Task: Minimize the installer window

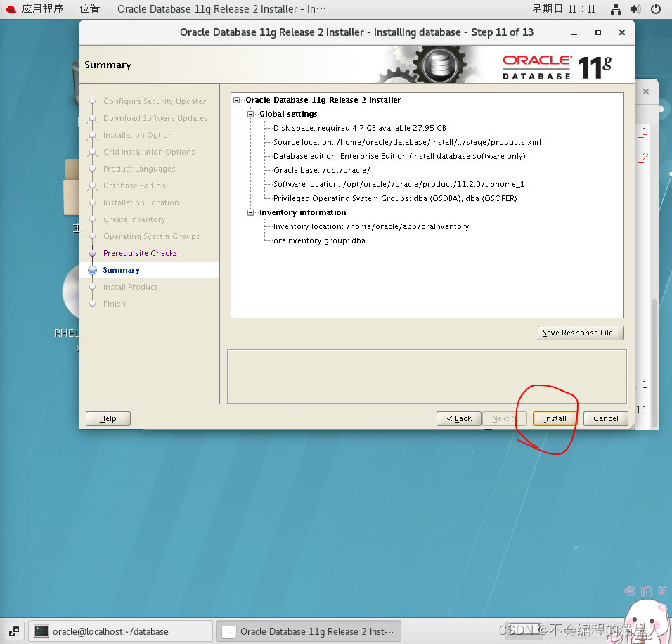Action: (574, 32)
